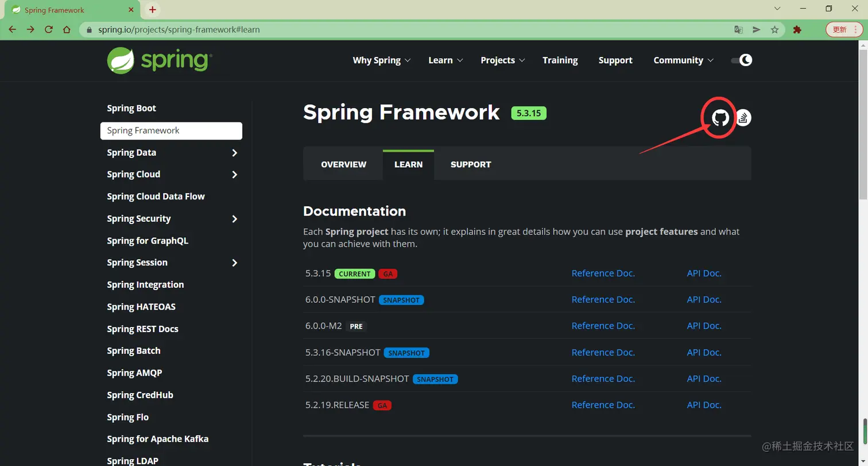Reload the page
Viewport: 868px width, 466px height.
[49, 29]
